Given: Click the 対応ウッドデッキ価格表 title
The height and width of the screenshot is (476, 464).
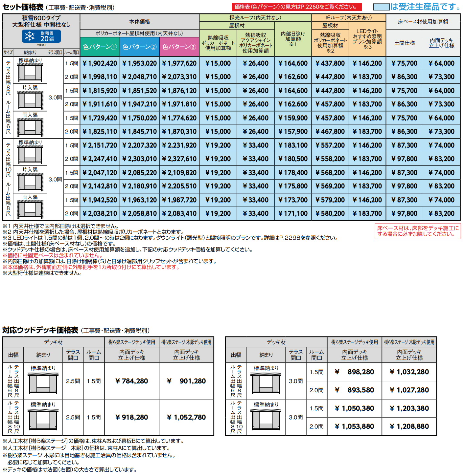Looking at the screenshot, I should 40,330.
